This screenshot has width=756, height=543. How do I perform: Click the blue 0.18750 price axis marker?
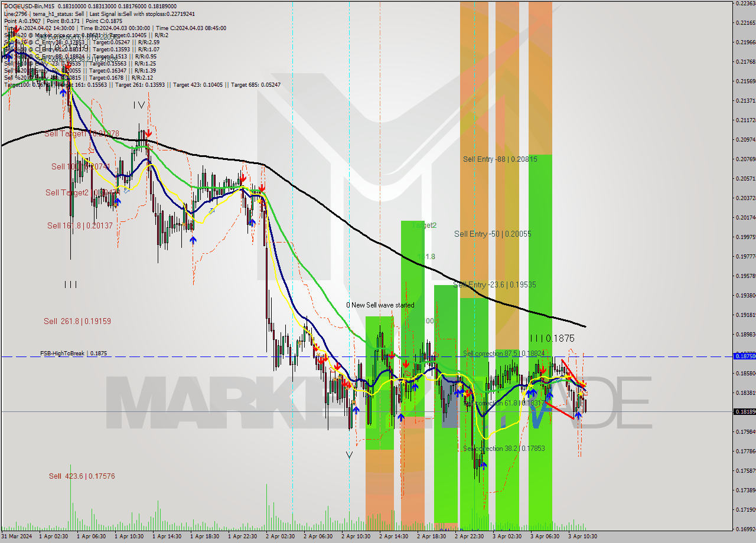(x=744, y=356)
